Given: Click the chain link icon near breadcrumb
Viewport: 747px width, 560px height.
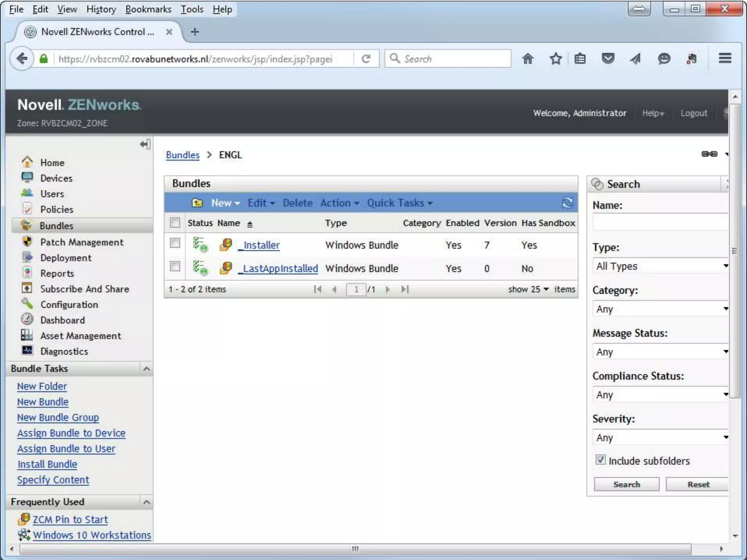Looking at the screenshot, I should (709, 154).
